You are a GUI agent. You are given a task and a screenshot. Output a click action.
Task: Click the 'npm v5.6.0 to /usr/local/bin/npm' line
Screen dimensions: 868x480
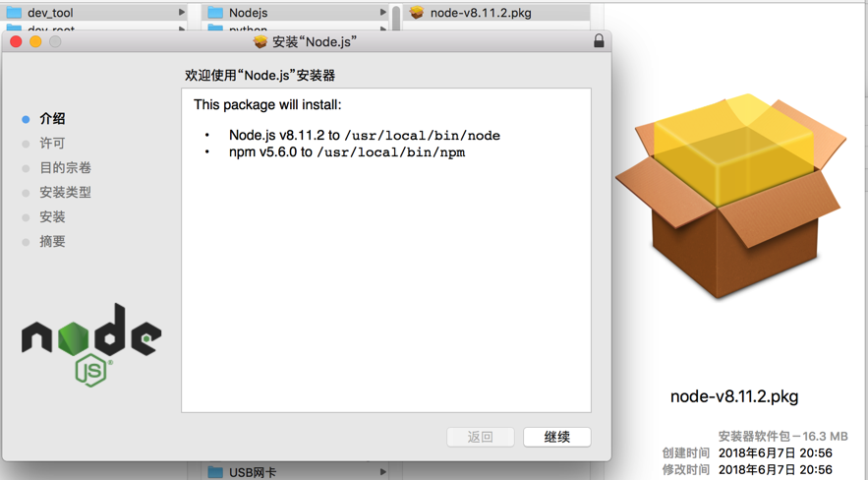point(347,151)
